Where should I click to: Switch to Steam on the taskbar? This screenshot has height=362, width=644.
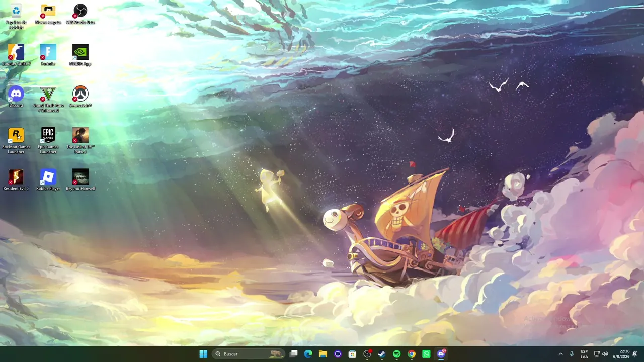click(x=382, y=354)
